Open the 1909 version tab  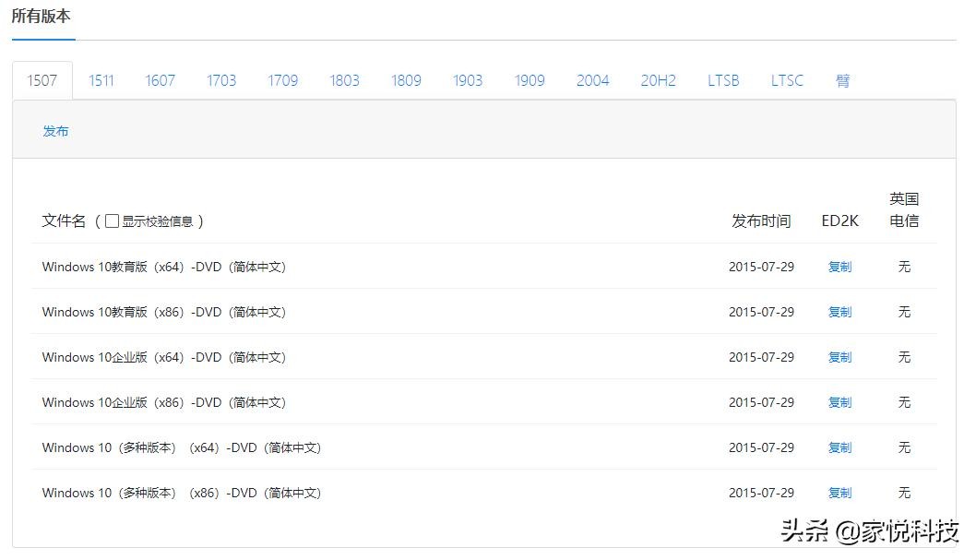(530, 80)
